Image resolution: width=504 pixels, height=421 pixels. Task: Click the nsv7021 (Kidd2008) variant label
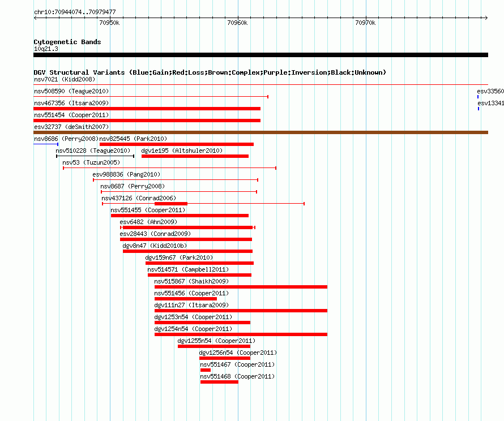tap(65, 79)
